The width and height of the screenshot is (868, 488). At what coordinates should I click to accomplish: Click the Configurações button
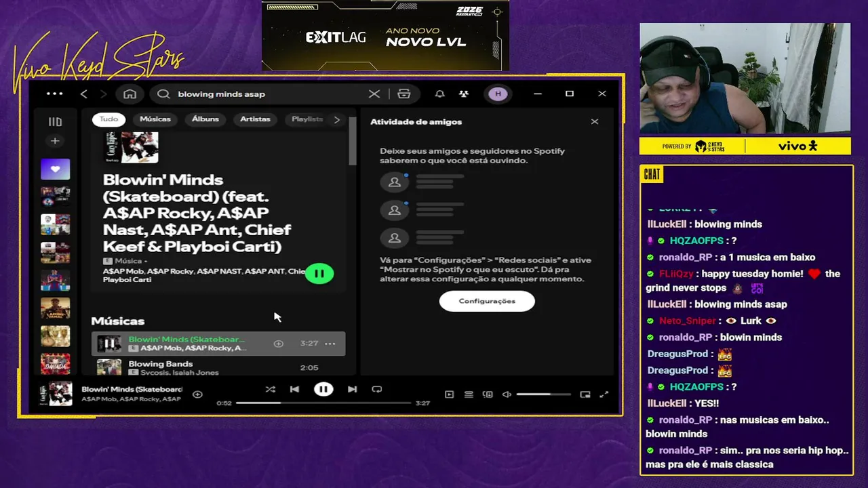click(487, 301)
